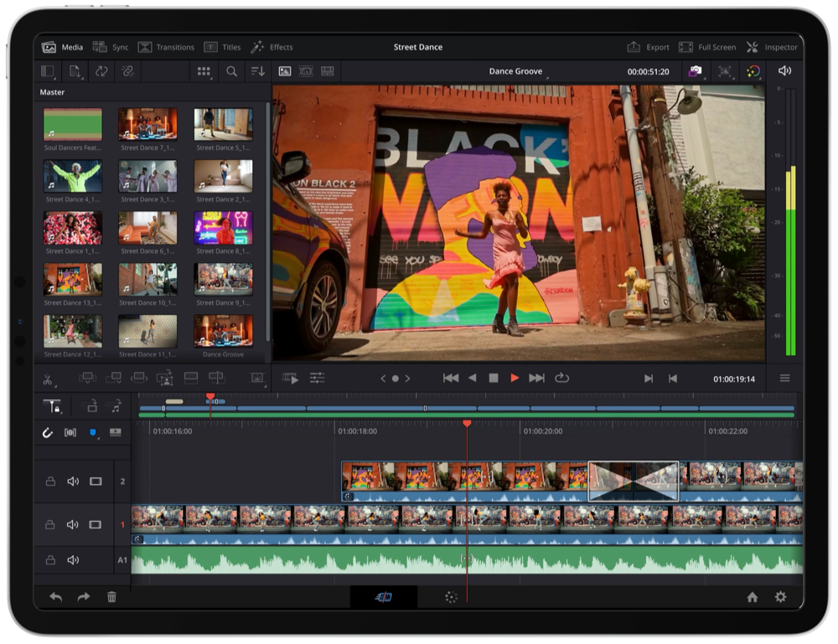Open the Color page icon

click(x=451, y=597)
